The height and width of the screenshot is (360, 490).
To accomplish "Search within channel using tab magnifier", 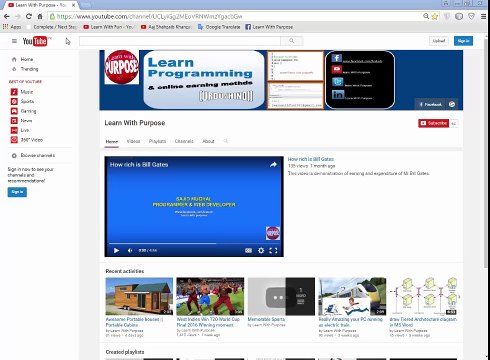I will pos(226,141).
